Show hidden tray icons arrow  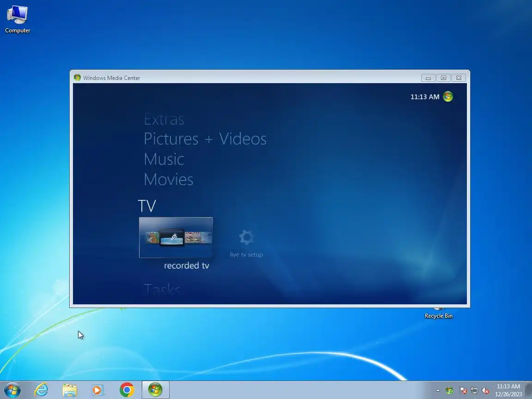[438, 391]
